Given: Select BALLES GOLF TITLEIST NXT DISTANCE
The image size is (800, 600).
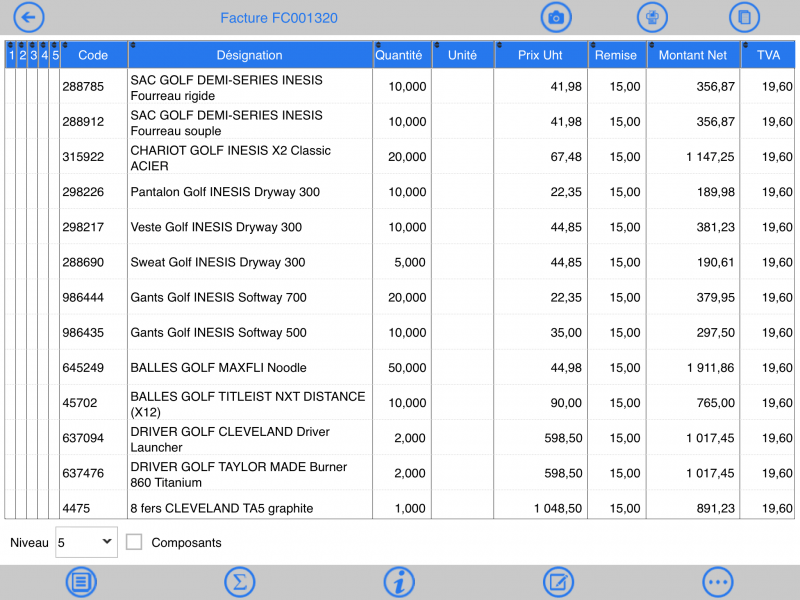Looking at the screenshot, I should [248, 404].
